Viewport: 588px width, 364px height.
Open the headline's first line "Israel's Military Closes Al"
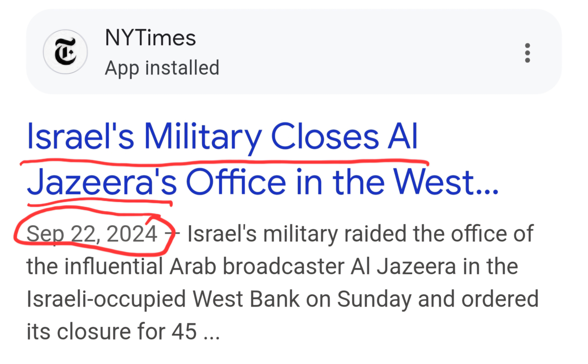[x=222, y=137]
